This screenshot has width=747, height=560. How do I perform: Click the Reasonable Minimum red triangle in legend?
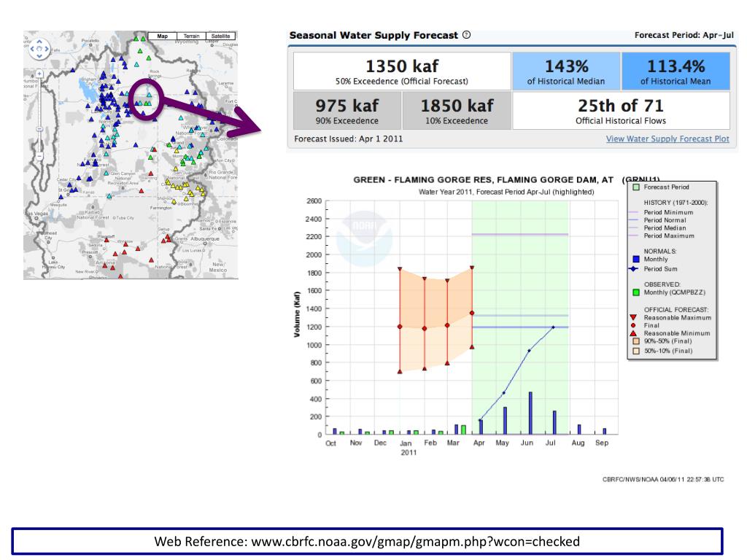pyautogui.click(x=632, y=332)
